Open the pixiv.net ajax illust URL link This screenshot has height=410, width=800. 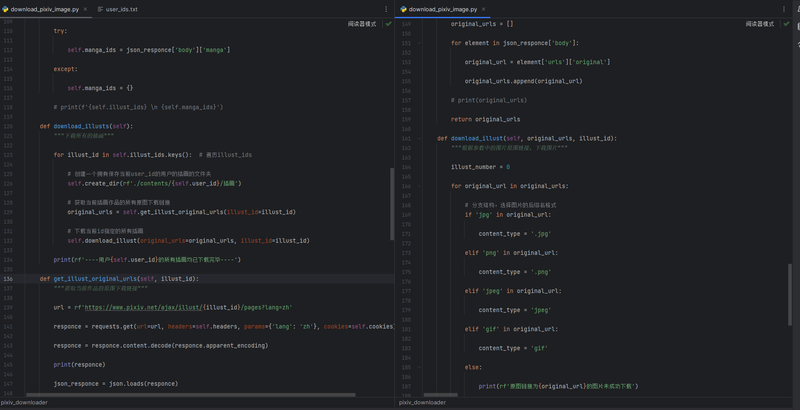pos(143,308)
